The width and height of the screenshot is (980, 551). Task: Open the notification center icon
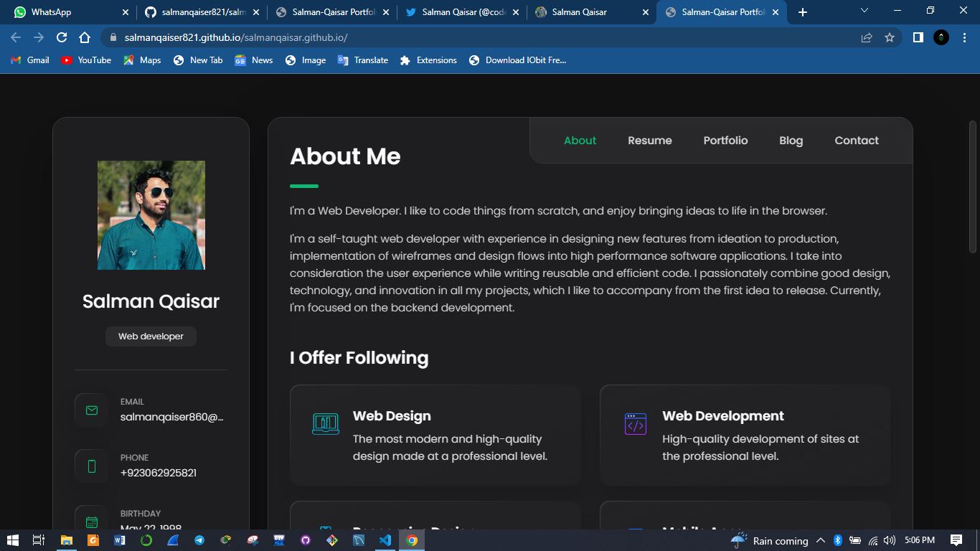pyautogui.click(x=956, y=540)
